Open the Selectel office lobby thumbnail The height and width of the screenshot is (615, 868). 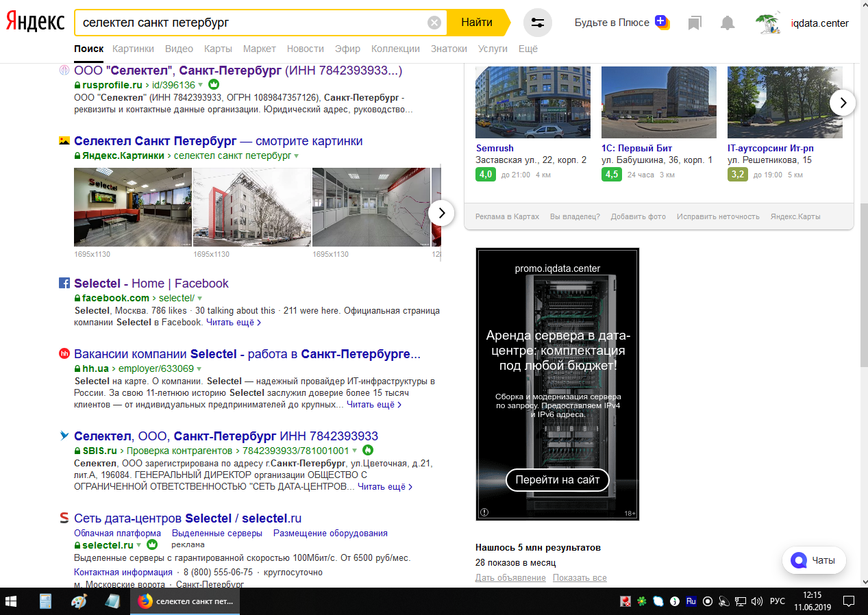click(133, 207)
